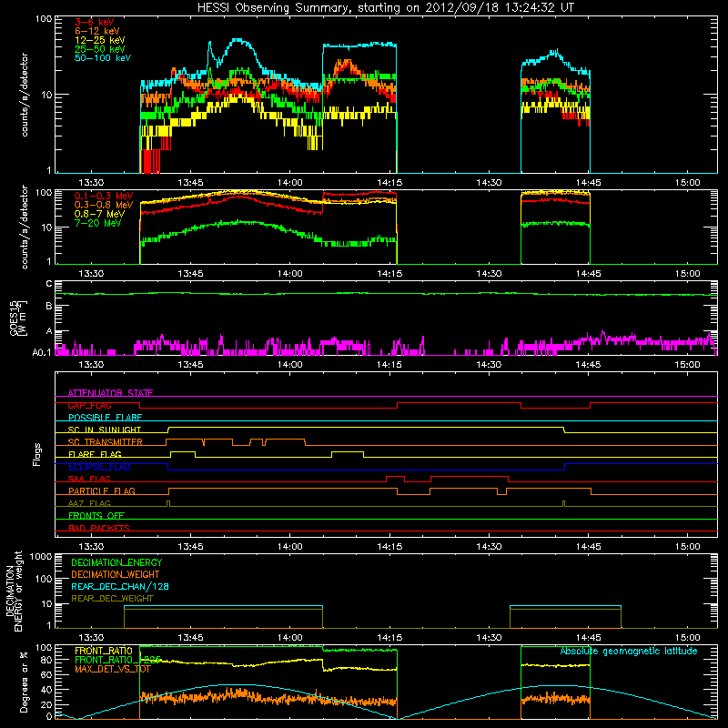This screenshot has width=728, height=728.
Task: Click the "Degrees or %" axis title
Action: pyautogui.click(x=24, y=682)
